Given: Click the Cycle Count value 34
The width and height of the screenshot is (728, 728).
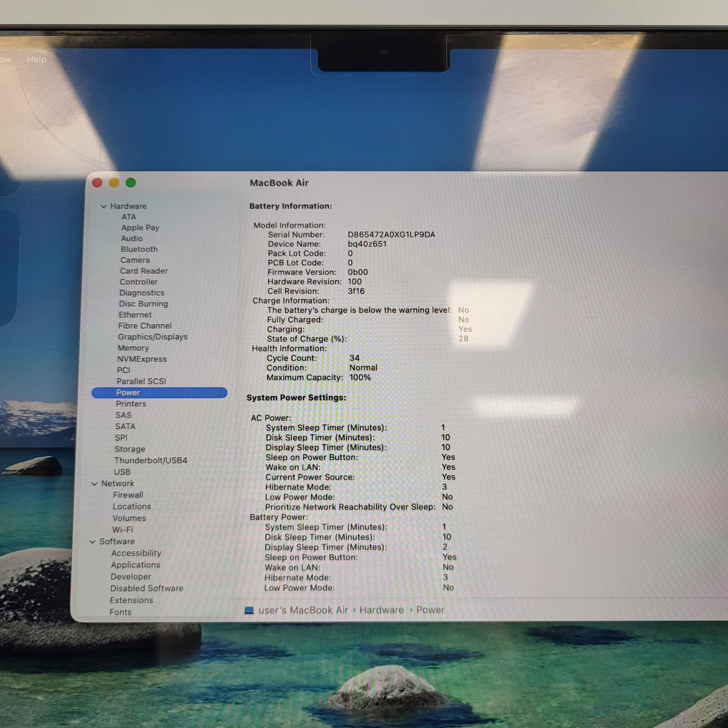Looking at the screenshot, I should coord(354,358).
